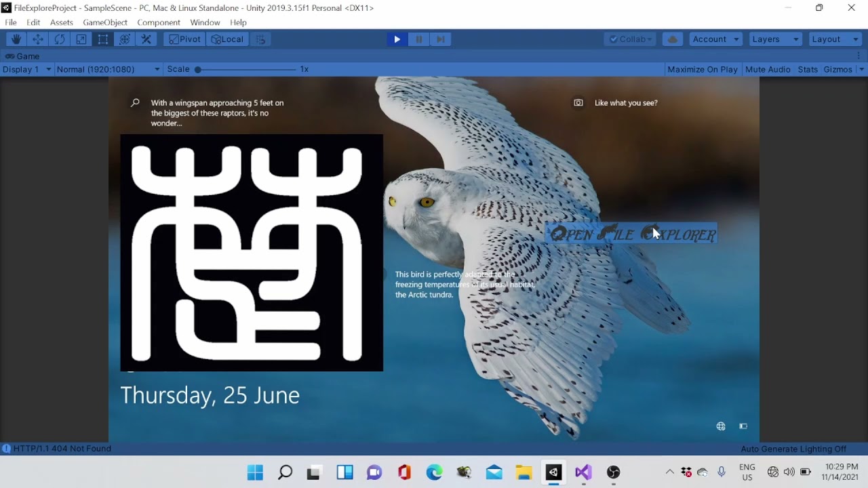This screenshot has height=488, width=868.
Task: Switch to Unity on the taskbar
Action: (x=553, y=472)
